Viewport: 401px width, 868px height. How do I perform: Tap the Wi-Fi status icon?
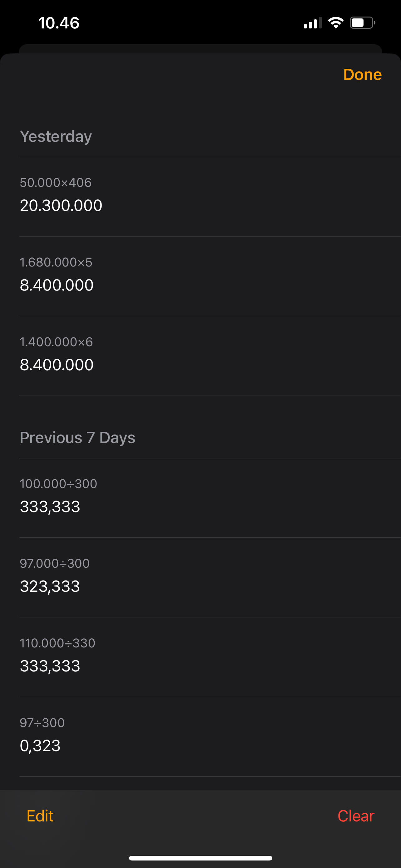[336, 23]
